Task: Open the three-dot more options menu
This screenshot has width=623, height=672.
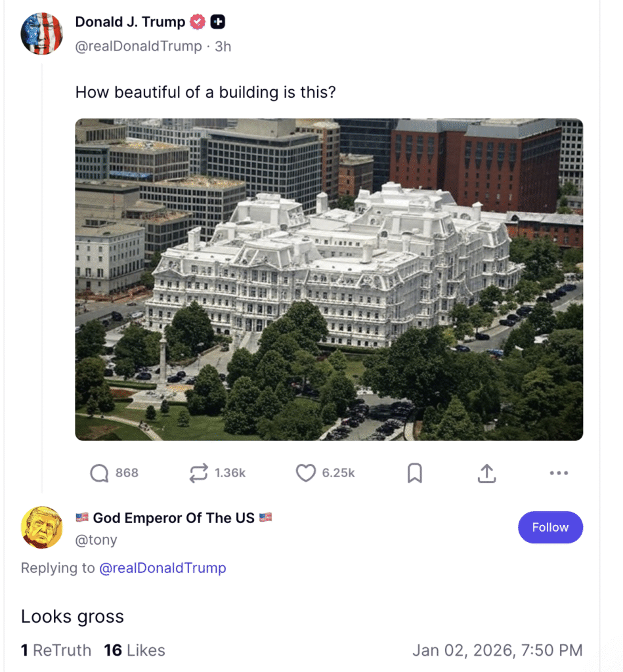Action: (x=559, y=473)
